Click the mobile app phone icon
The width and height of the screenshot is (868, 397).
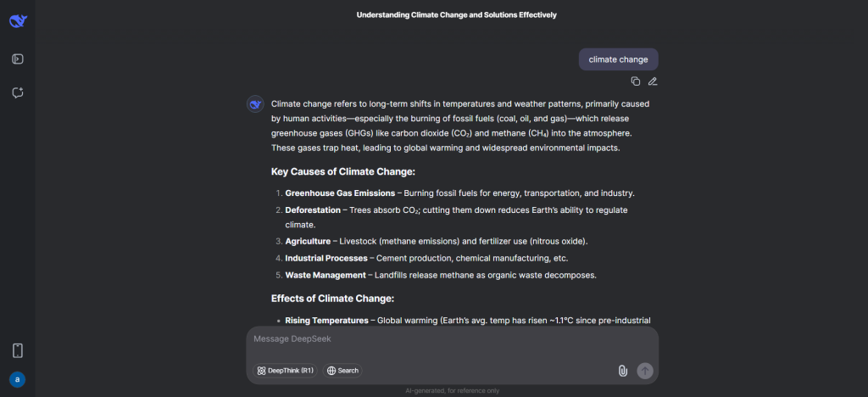18,350
